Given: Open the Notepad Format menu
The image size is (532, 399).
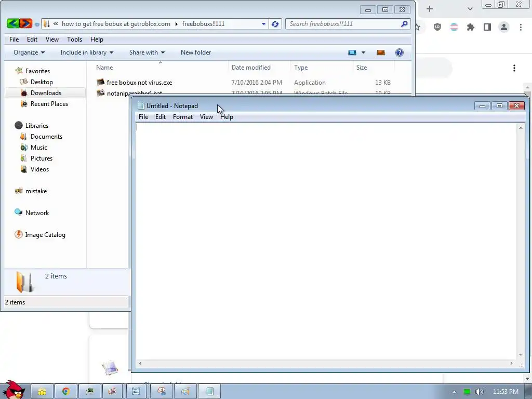Looking at the screenshot, I should [183, 117].
